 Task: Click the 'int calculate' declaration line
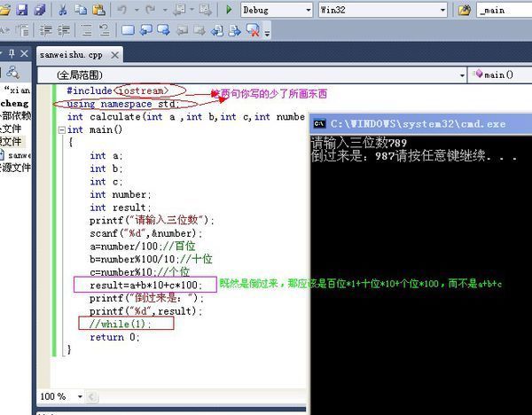pos(185,117)
